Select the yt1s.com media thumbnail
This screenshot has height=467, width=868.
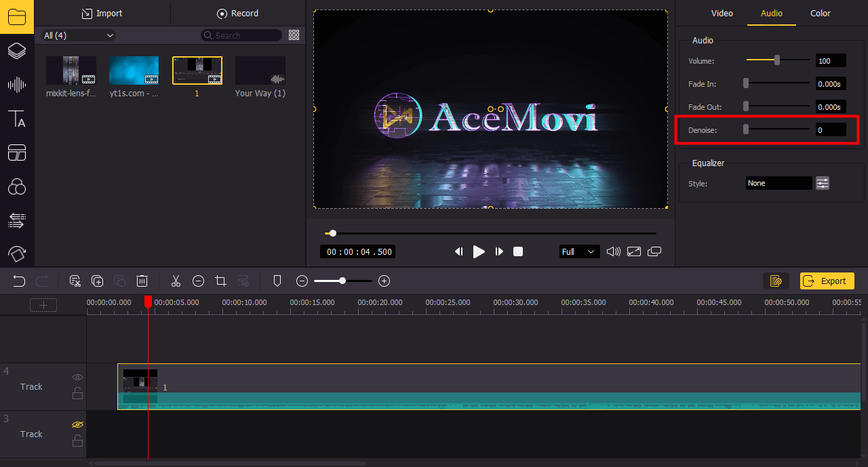point(134,70)
